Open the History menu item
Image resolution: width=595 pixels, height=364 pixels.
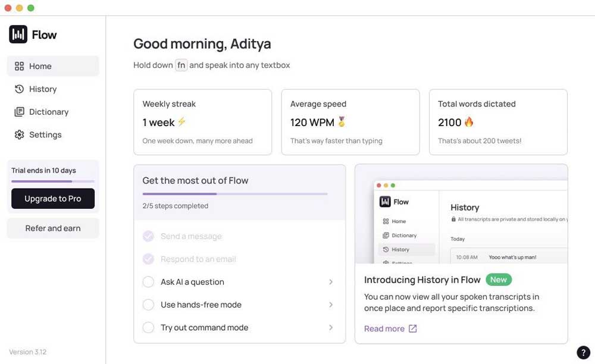[x=43, y=89]
